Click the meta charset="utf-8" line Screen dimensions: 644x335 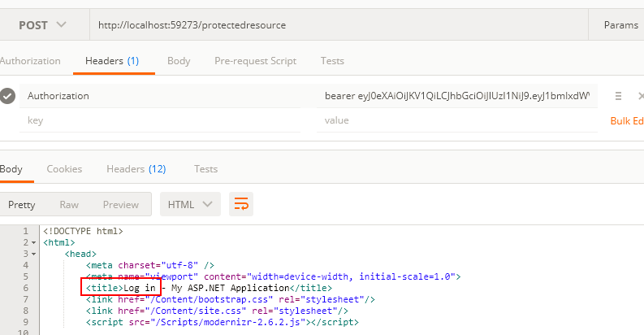pyautogui.click(x=150, y=265)
